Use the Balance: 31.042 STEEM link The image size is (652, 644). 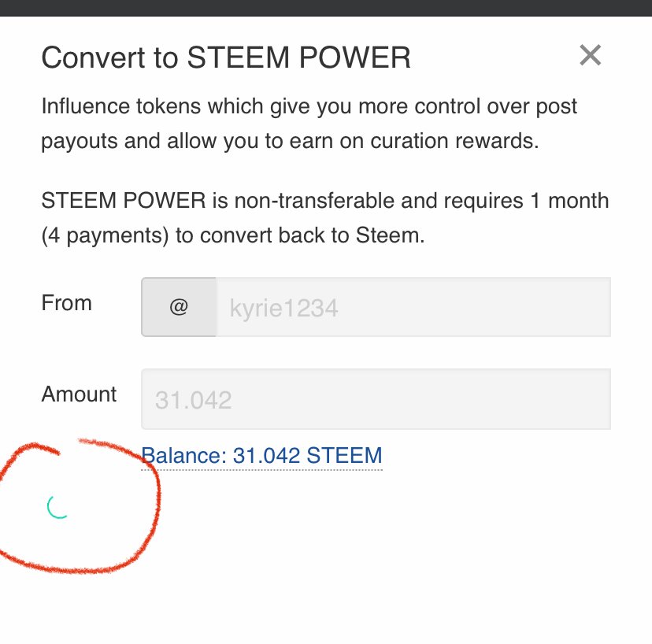click(261, 456)
